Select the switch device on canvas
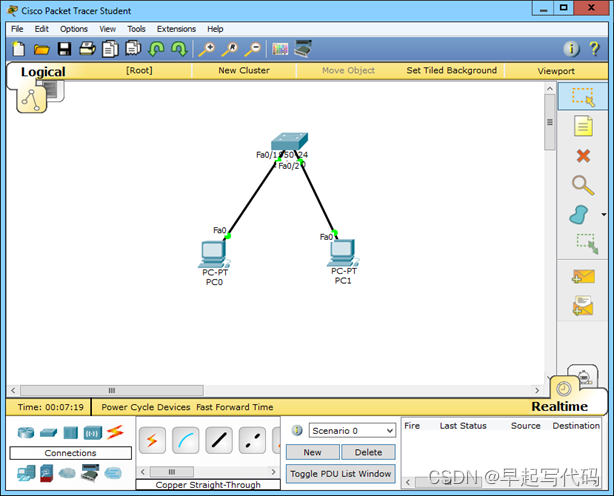 [x=289, y=141]
